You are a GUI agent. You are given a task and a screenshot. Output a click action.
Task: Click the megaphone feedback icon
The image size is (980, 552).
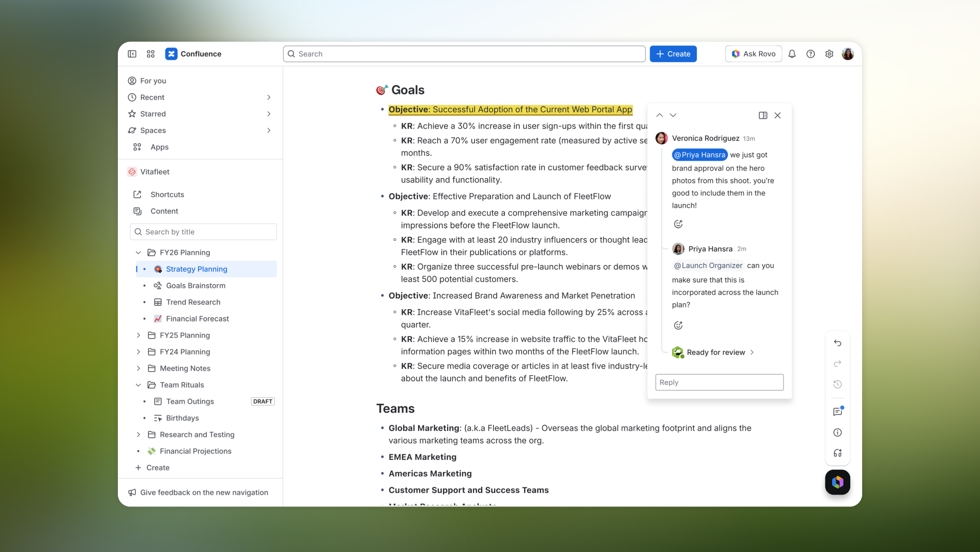tap(132, 493)
